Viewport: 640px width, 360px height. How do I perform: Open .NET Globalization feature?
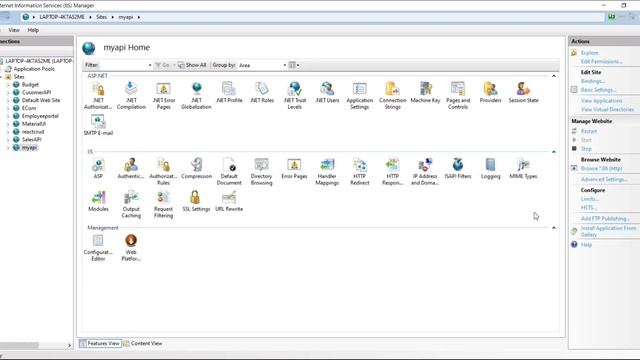[196, 95]
